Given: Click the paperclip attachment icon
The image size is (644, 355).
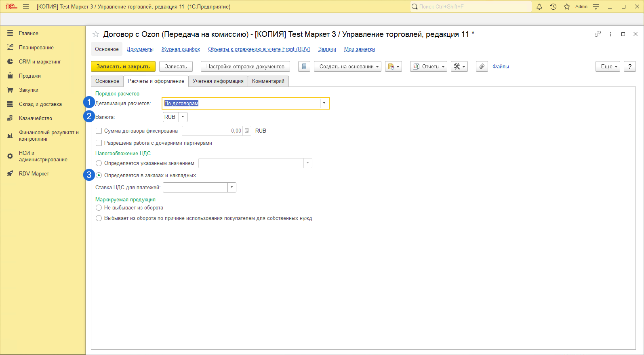Looking at the screenshot, I should pos(482,66).
